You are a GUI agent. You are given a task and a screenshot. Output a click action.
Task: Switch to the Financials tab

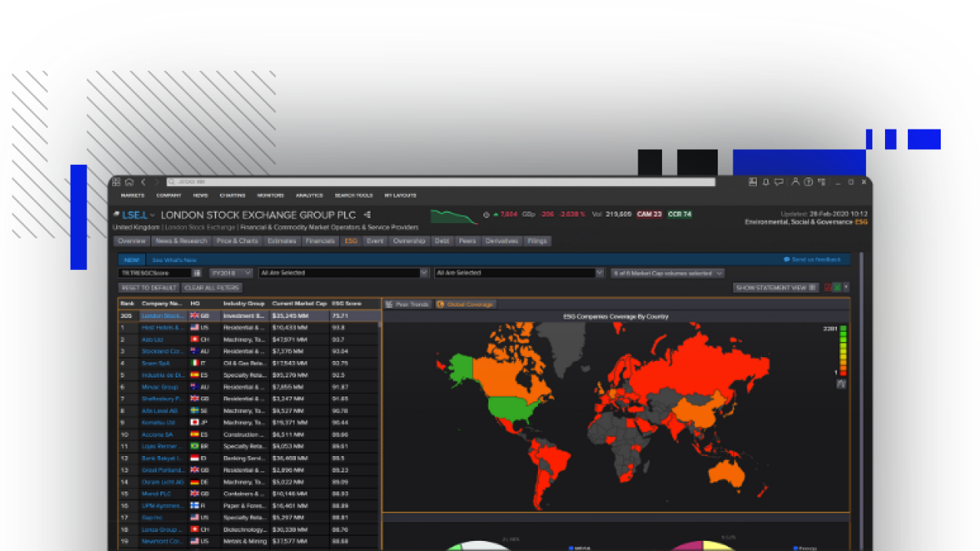[320, 241]
